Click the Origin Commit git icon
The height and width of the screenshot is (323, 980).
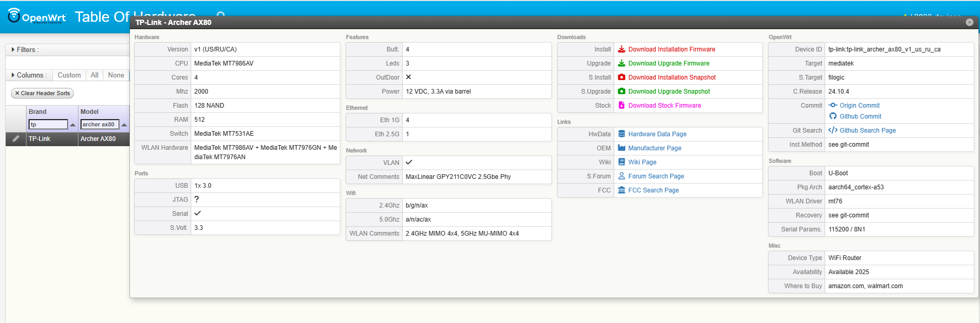click(833, 106)
